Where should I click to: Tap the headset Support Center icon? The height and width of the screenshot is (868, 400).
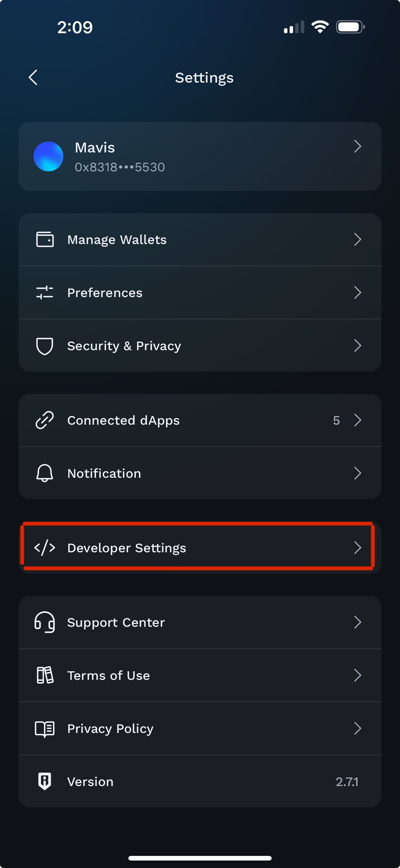click(x=45, y=622)
